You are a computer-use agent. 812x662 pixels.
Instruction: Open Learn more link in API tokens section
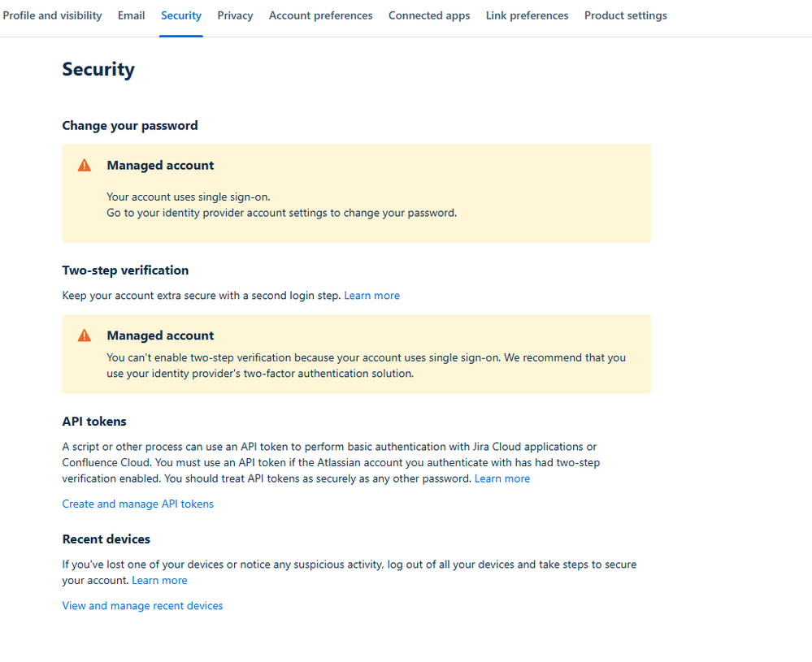coord(502,478)
